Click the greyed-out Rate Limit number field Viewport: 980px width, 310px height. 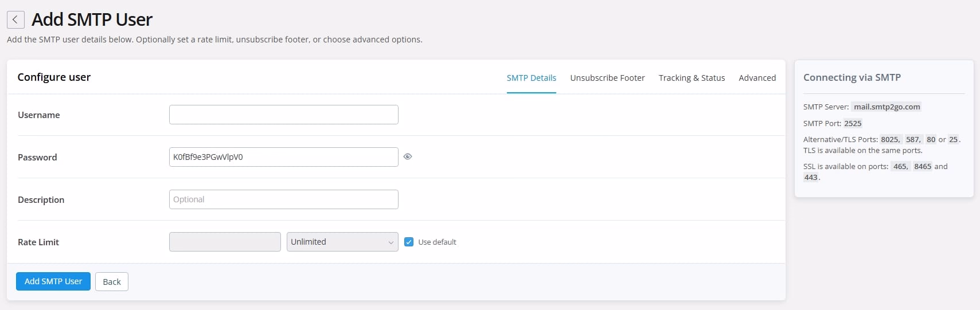[225, 242]
